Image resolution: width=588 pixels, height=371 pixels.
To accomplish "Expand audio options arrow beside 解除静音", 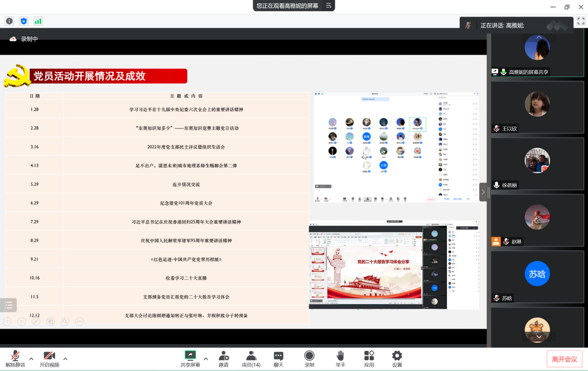I will click(x=32, y=358).
